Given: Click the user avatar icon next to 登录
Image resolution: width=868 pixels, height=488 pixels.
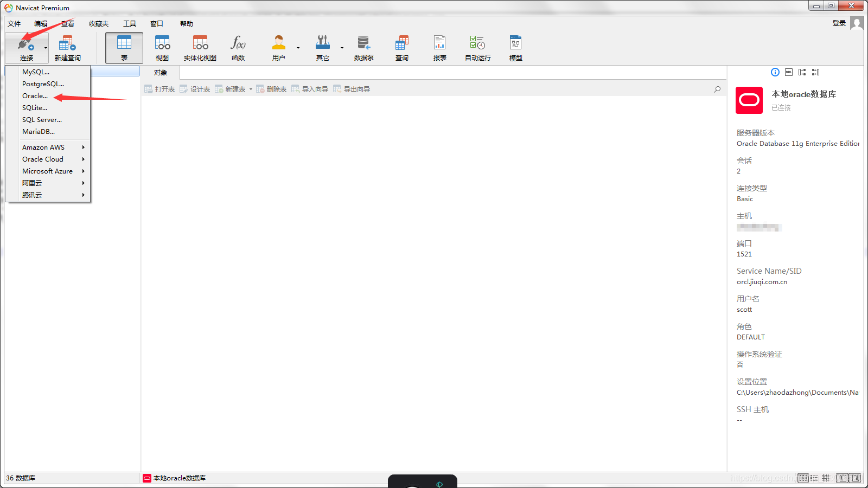Looking at the screenshot, I should pyautogui.click(x=857, y=23).
